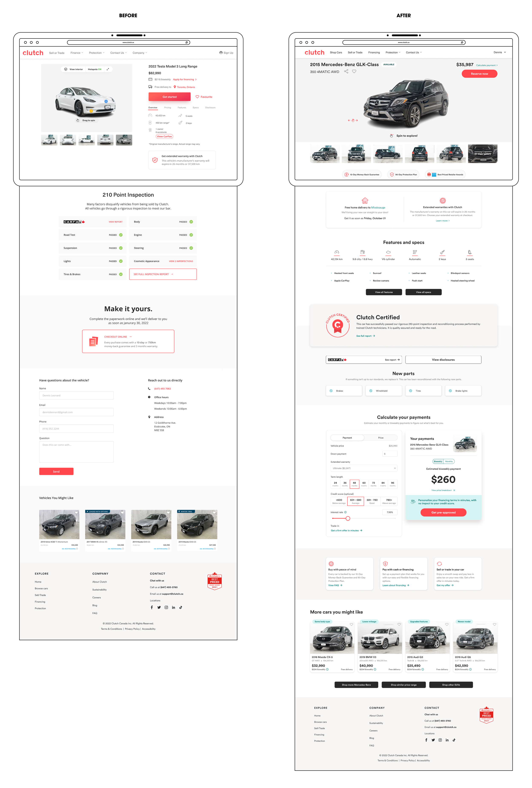Select the Price tab in payment calculator
Viewport: 532px width, 788px height.
[x=380, y=438]
